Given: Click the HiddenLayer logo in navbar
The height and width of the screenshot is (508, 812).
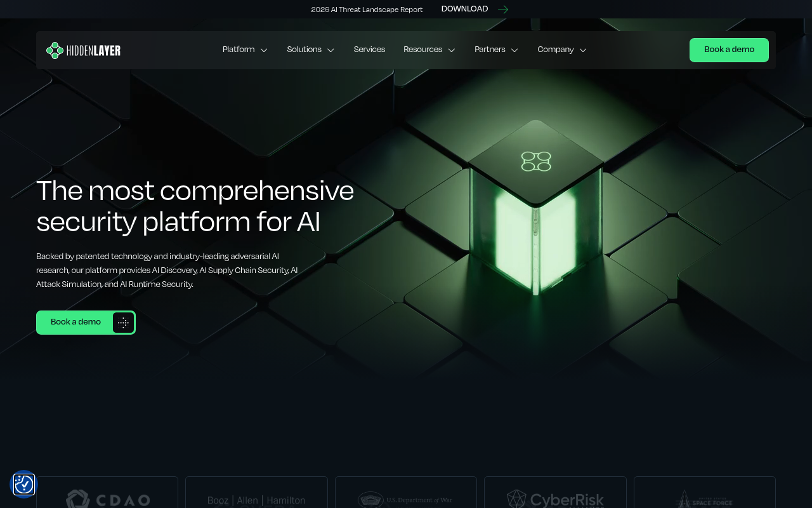Looking at the screenshot, I should click(83, 50).
